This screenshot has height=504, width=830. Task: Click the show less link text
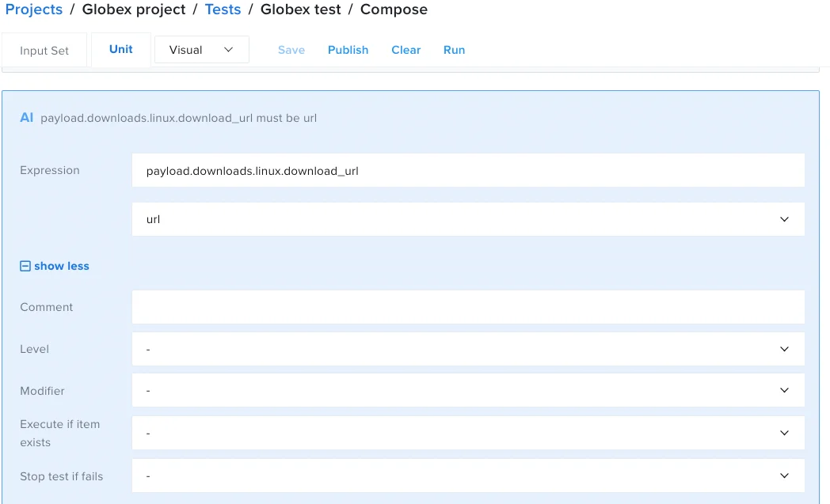coord(62,267)
